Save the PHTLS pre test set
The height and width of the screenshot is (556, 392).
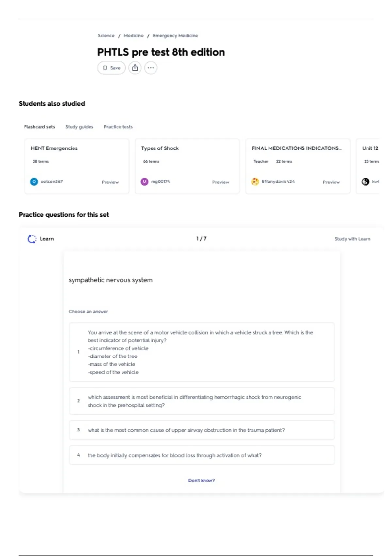point(111,68)
